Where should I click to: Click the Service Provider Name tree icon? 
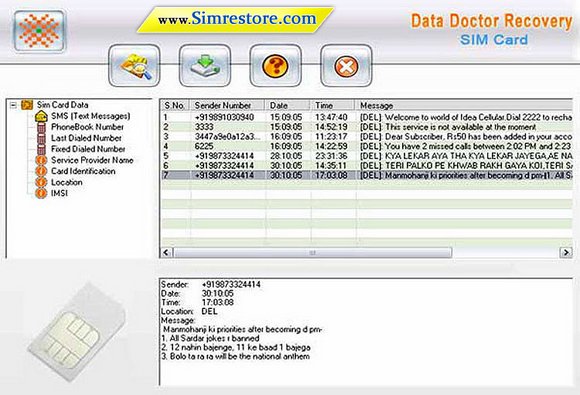pyautogui.click(x=41, y=160)
